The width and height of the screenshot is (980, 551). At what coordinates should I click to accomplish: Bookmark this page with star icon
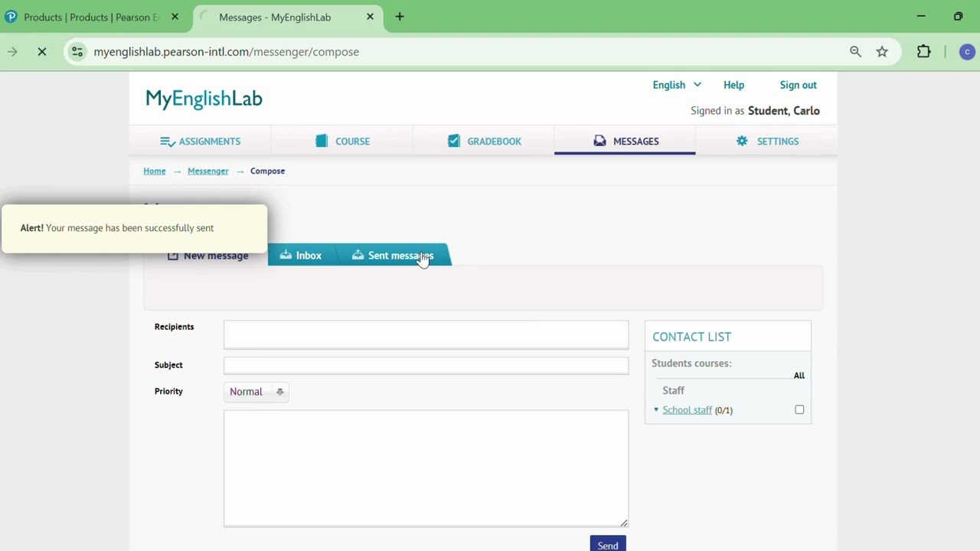(x=882, y=52)
